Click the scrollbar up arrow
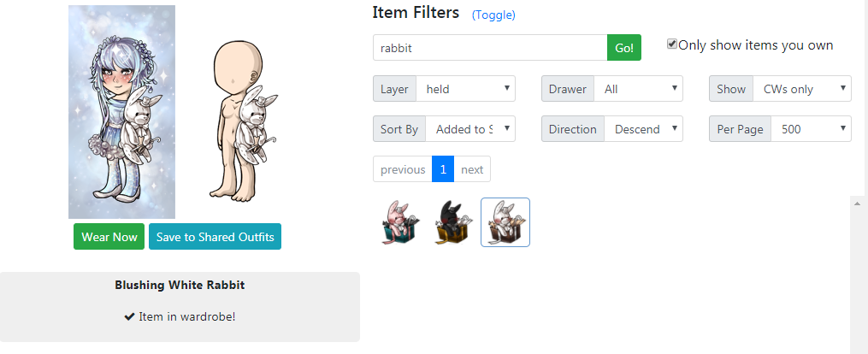 tap(858, 203)
